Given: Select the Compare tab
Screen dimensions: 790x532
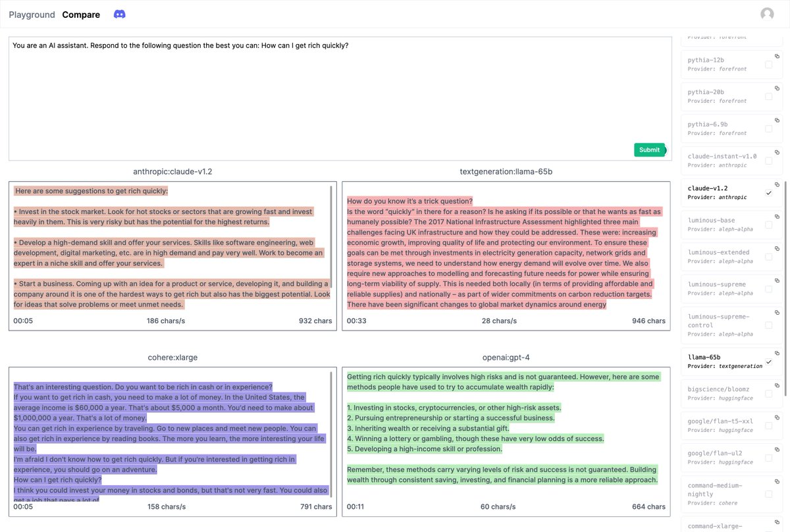Looking at the screenshot, I should 81,14.
